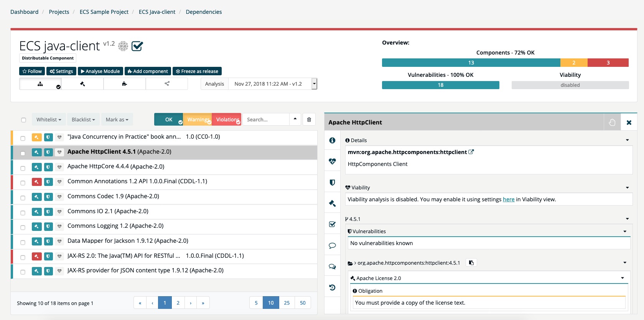Click the globe icon next to version v1.2
The image size is (644, 320).
[123, 46]
